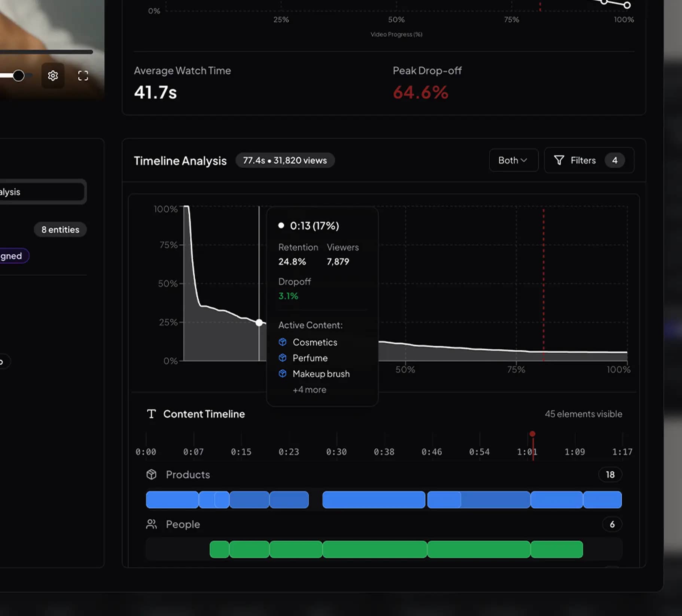Toggle the People track count badge 6
The image size is (682, 616).
[x=612, y=524]
